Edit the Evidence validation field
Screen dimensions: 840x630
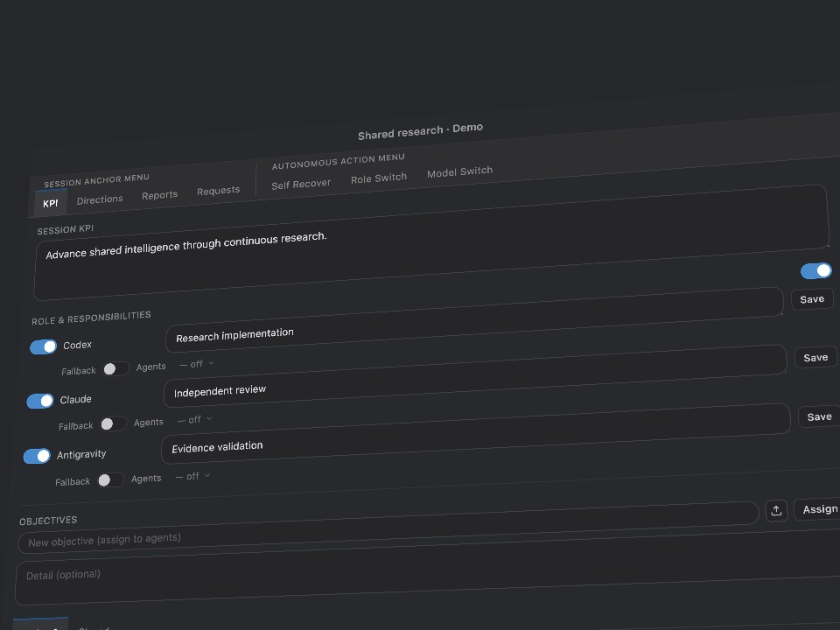(x=476, y=434)
